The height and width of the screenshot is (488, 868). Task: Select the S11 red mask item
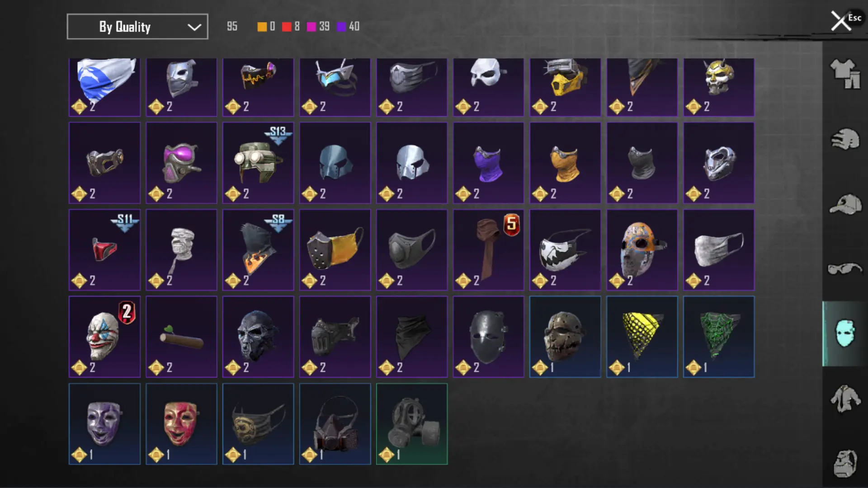point(104,250)
